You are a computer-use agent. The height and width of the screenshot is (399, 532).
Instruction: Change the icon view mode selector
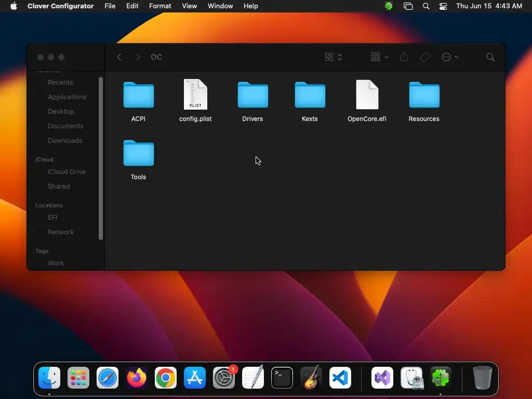(333, 57)
